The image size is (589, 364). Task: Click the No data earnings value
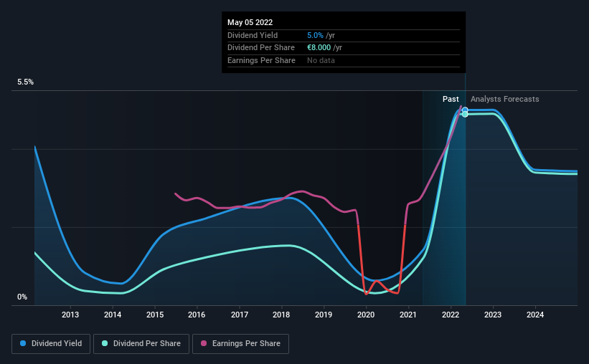tap(321, 60)
